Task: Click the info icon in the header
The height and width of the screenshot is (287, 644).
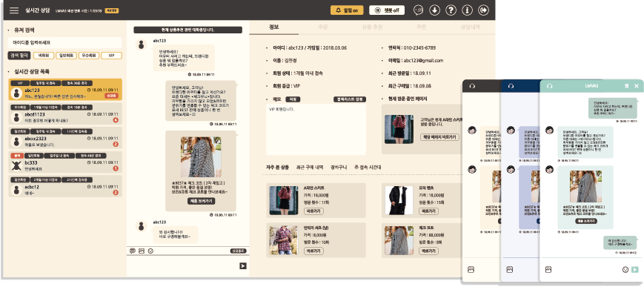Action: (468, 10)
